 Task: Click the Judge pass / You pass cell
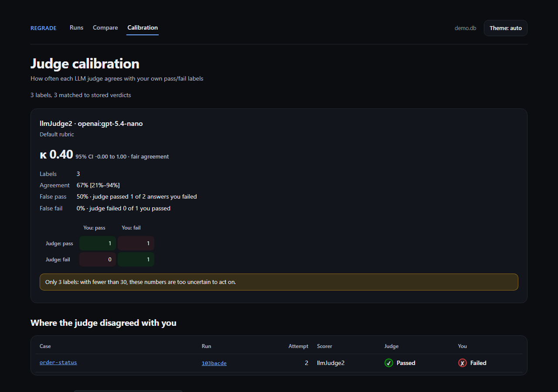click(x=98, y=243)
